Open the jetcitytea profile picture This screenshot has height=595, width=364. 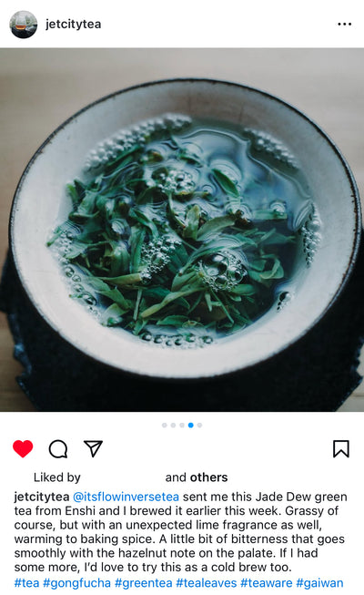[23, 25]
